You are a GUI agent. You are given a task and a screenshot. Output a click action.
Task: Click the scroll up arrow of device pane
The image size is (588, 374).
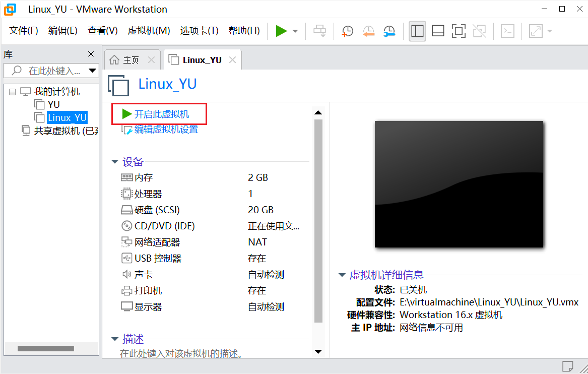318,112
